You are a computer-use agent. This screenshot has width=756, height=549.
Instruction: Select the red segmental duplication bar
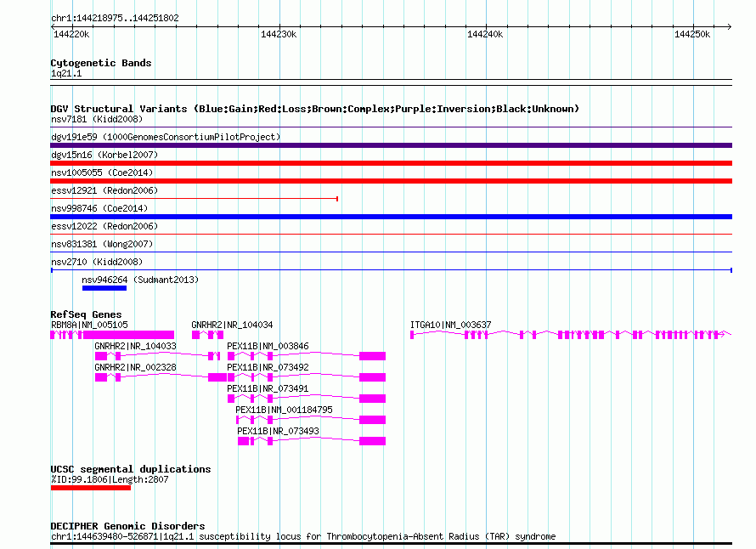click(91, 488)
